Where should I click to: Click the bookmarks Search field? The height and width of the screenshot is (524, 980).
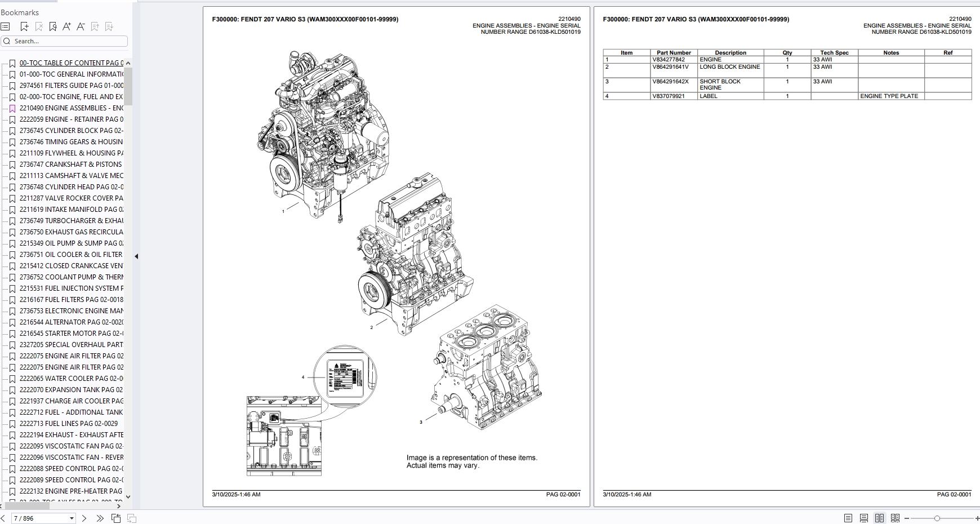point(64,41)
